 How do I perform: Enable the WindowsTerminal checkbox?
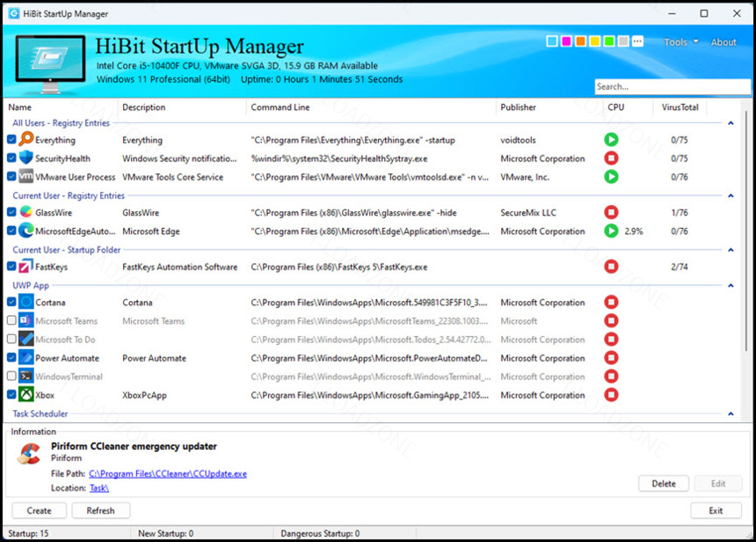pos(11,376)
